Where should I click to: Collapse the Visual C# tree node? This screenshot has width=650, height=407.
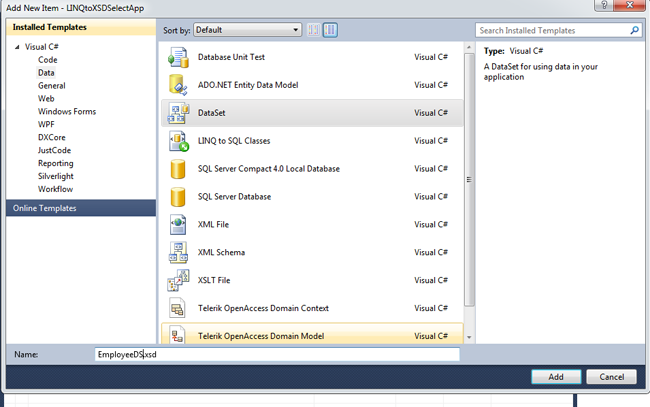(x=15, y=47)
